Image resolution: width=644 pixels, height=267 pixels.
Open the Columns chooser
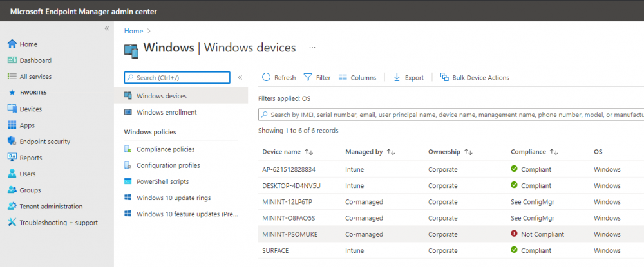[x=357, y=77]
